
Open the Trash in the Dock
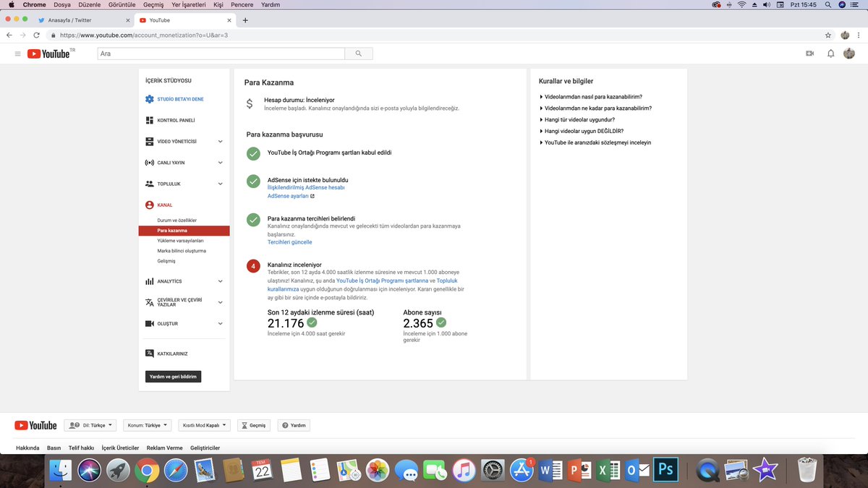point(807,471)
